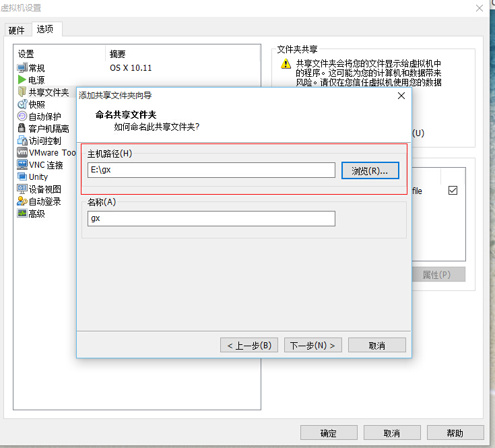Select the 快照 settings row
This screenshot has height=448, width=495.
click(46, 104)
